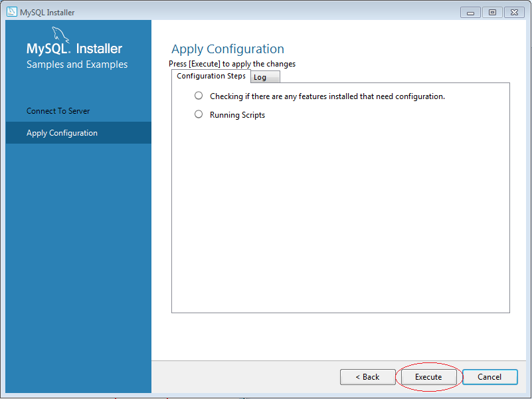532x399 pixels.
Task: Click the 'Running Scripts' step text
Action: (x=238, y=115)
